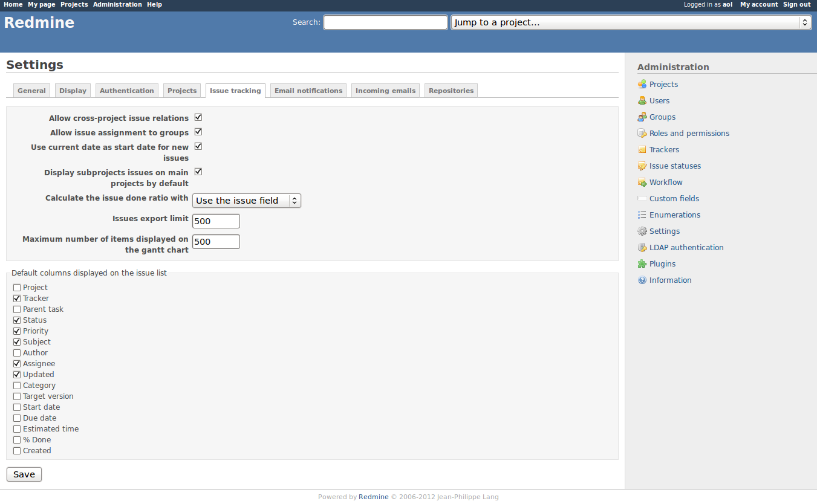Check the Start date column checkbox

point(17,407)
